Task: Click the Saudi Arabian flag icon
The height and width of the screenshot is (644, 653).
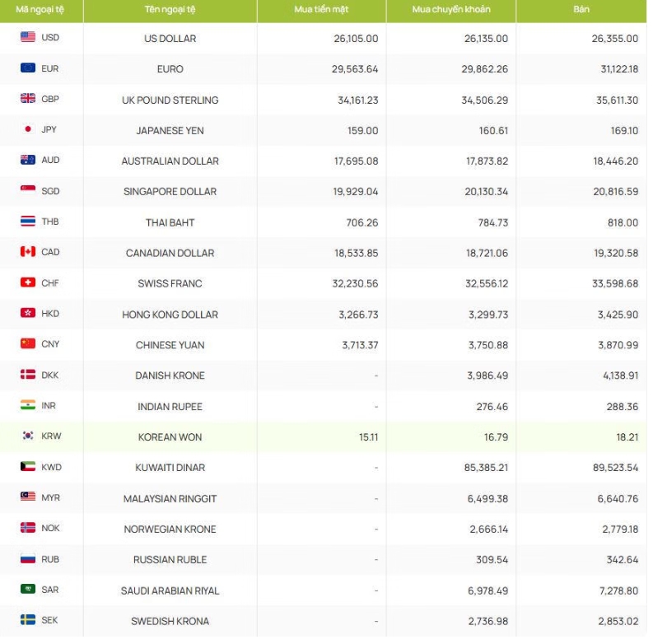Action: [x=28, y=589]
